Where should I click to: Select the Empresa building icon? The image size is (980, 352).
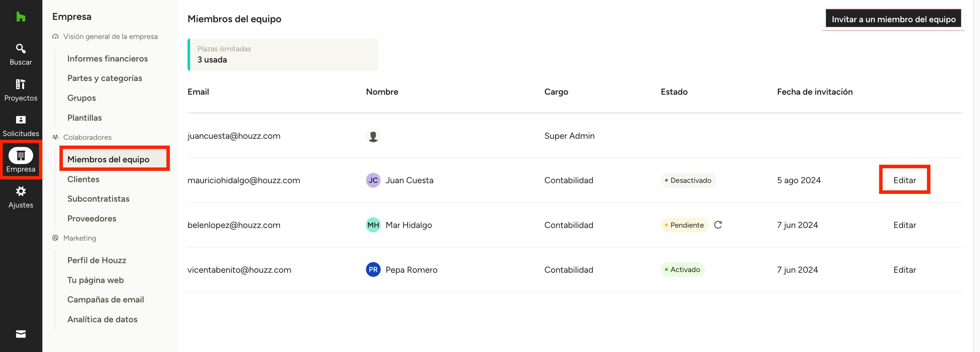tap(21, 155)
